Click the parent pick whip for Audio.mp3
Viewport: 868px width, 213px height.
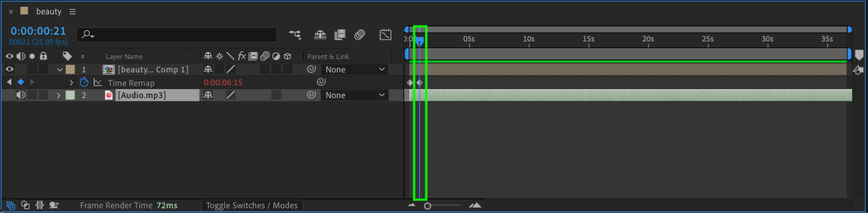click(311, 95)
